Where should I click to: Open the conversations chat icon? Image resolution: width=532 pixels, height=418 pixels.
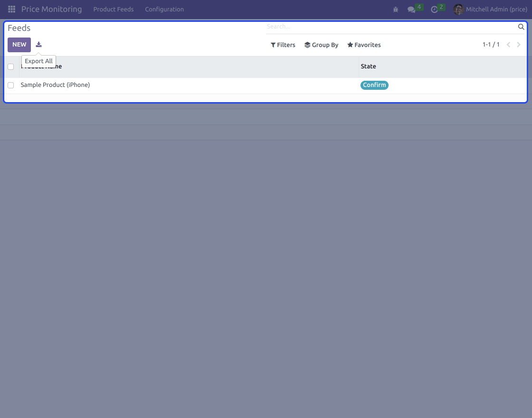[x=411, y=9]
